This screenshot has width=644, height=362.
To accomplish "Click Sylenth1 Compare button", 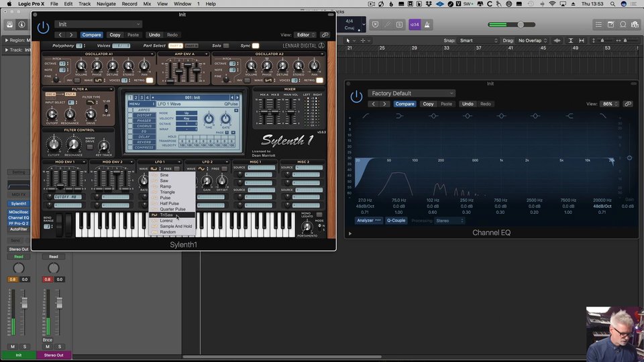I will click(x=91, y=35).
